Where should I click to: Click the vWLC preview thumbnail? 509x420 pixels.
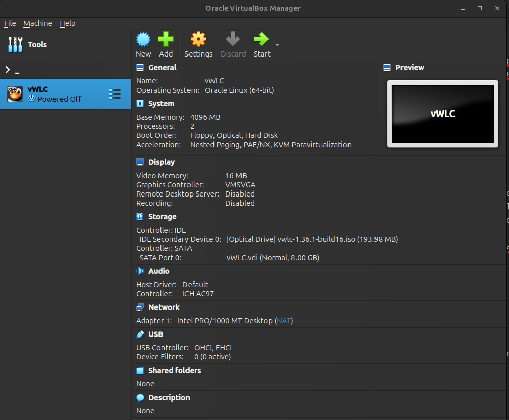point(442,114)
